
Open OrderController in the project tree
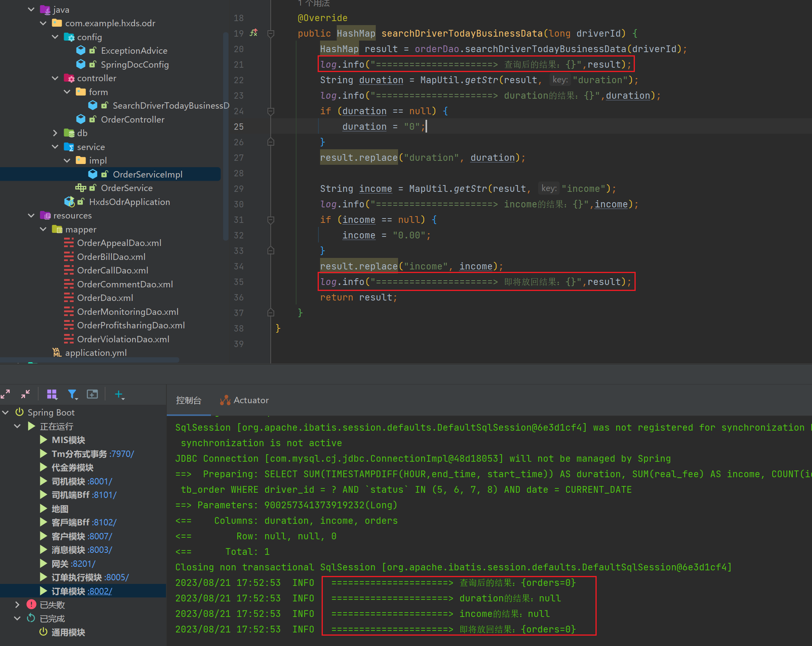tap(133, 119)
